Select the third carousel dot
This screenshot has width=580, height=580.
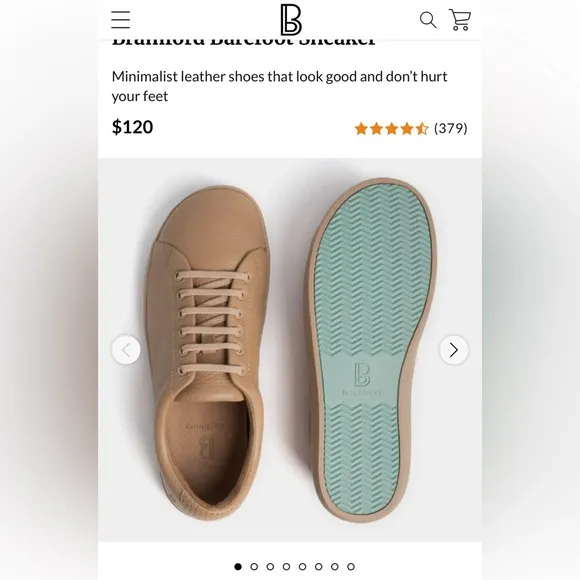point(270,566)
